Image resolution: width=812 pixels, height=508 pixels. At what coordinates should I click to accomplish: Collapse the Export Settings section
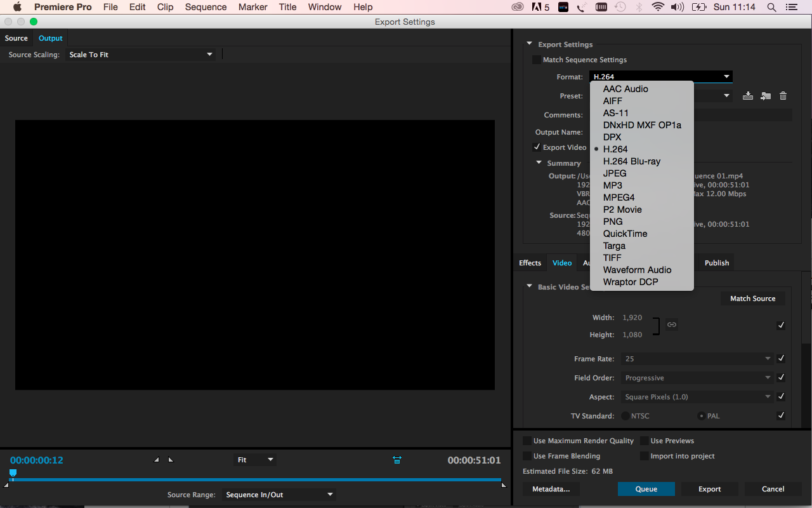(x=529, y=44)
